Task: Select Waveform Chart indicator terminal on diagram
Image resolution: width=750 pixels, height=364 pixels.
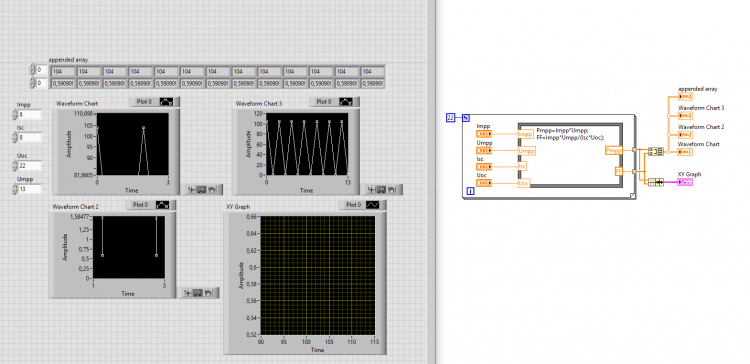Action: click(x=685, y=152)
